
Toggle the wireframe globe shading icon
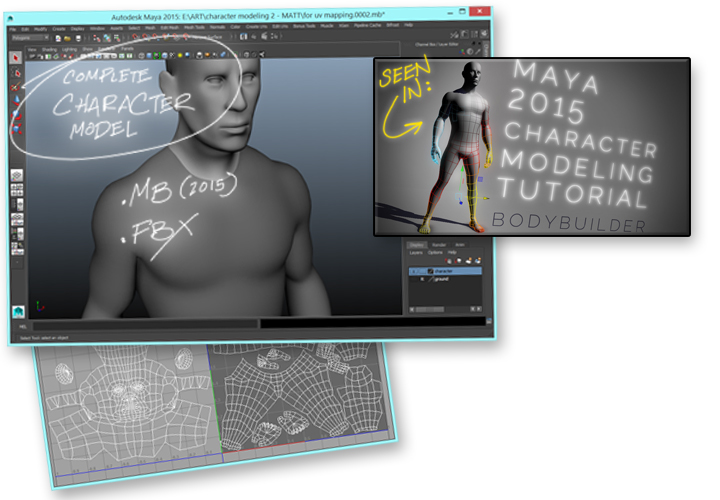(141, 56)
